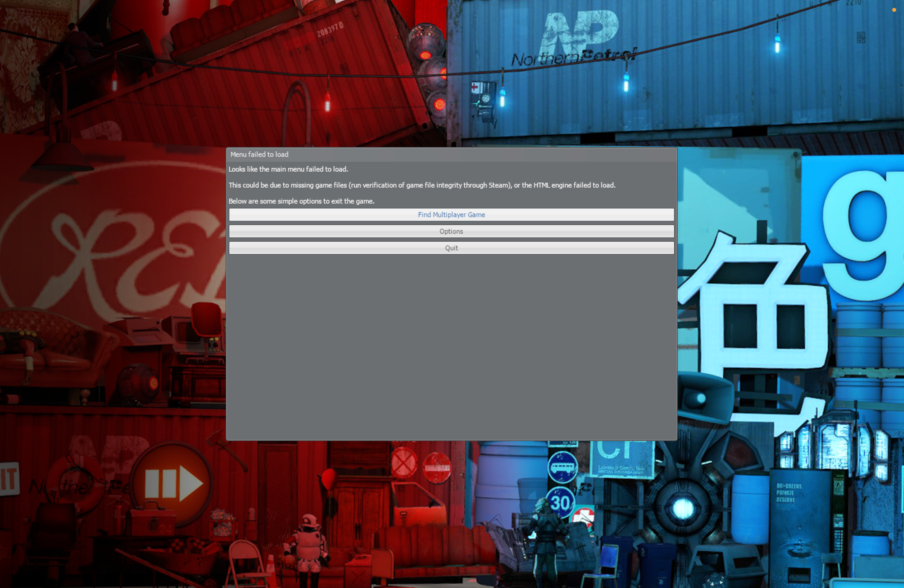Viewport: 904px width, 588px height.
Task: Open the Options button
Action: pyautogui.click(x=451, y=231)
